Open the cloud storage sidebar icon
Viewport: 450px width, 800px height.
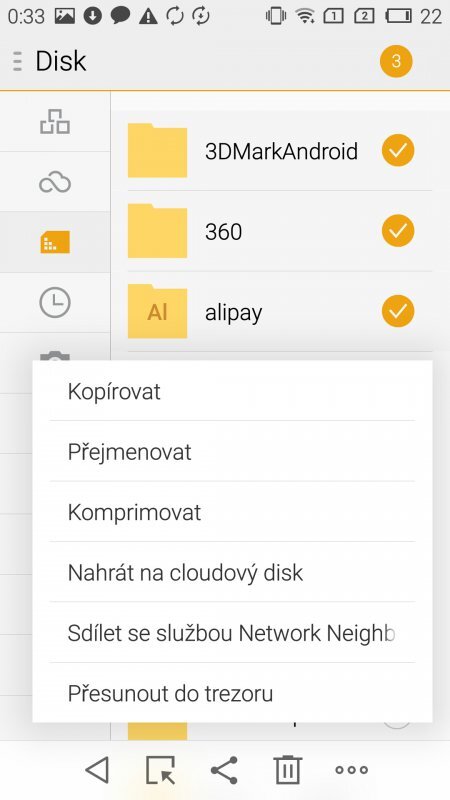coord(55,182)
